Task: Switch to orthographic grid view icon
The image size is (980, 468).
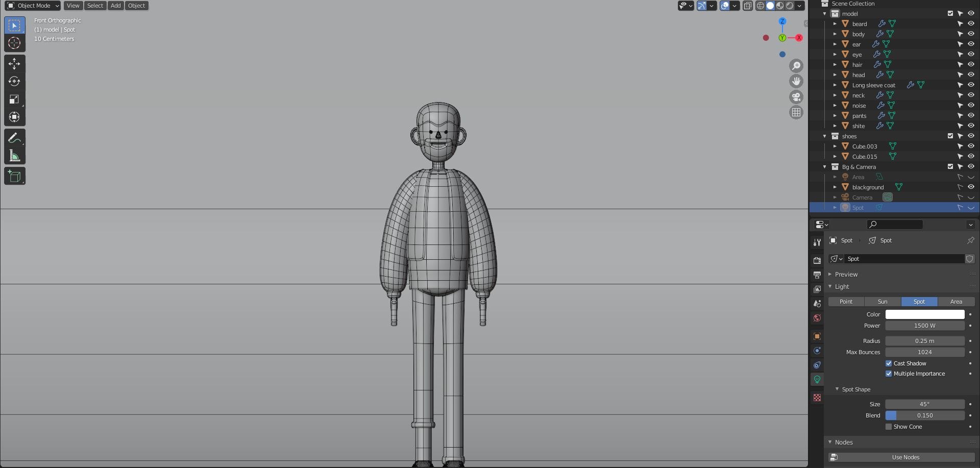Action: [796, 113]
